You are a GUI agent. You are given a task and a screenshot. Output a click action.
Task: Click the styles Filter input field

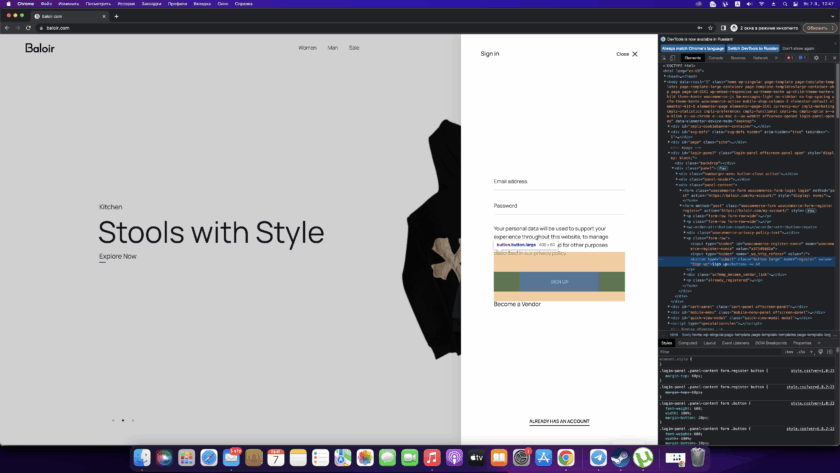[718, 352]
